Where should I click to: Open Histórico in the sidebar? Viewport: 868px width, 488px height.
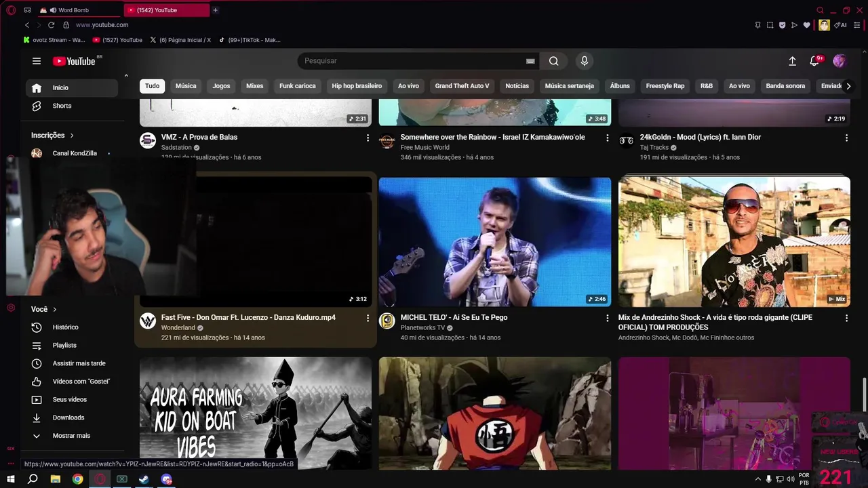point(71,327)
